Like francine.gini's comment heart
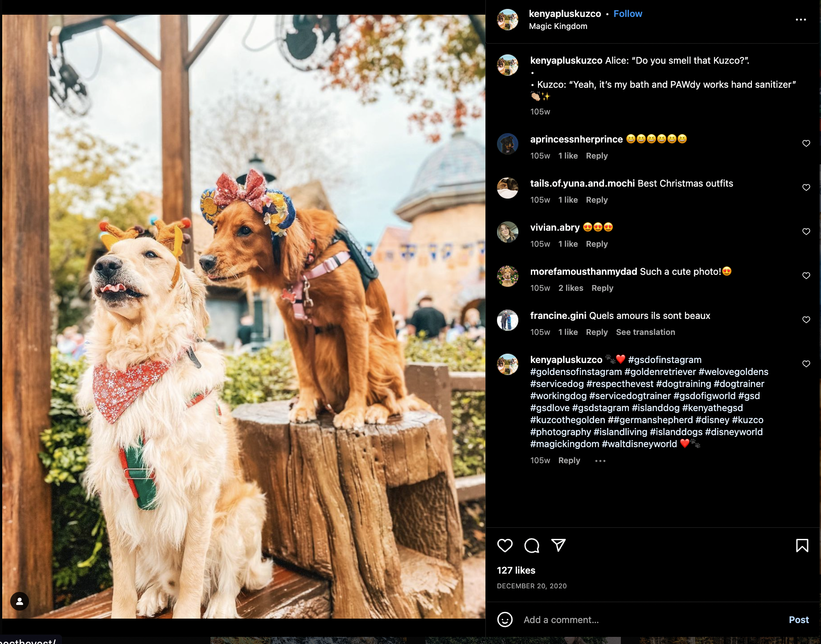The height and width of the screenshot is (644, 821). (x=806, y=320)
